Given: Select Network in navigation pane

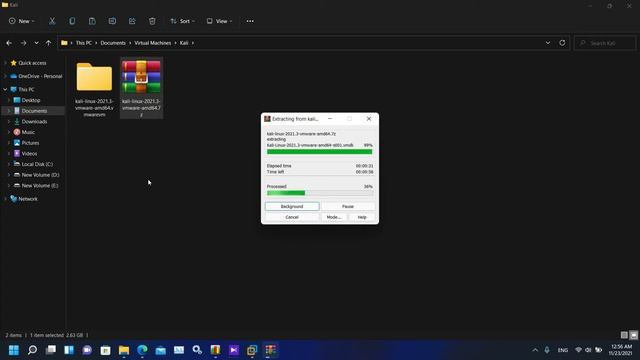Looking at the screenshot, I should click(x=28, y=199).
